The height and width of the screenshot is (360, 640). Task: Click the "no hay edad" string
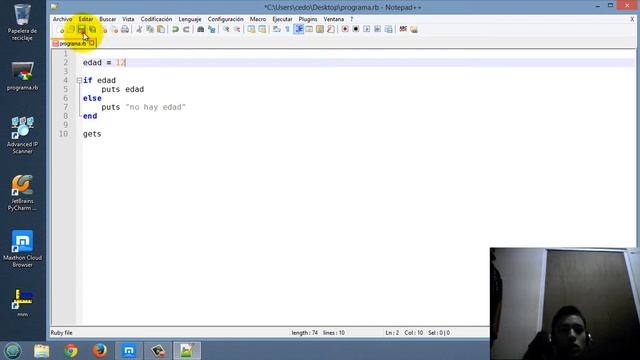coord(156,107)
